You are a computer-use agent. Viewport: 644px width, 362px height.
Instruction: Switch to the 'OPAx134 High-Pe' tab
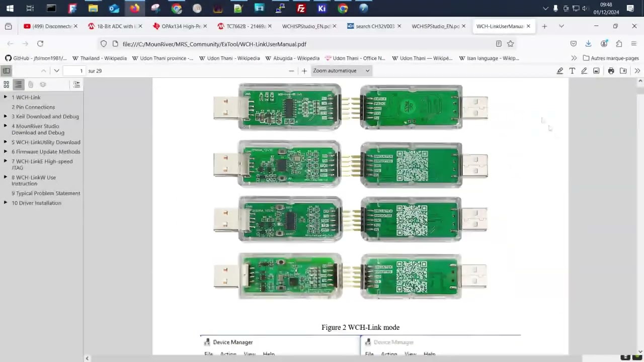pos(180,26)
